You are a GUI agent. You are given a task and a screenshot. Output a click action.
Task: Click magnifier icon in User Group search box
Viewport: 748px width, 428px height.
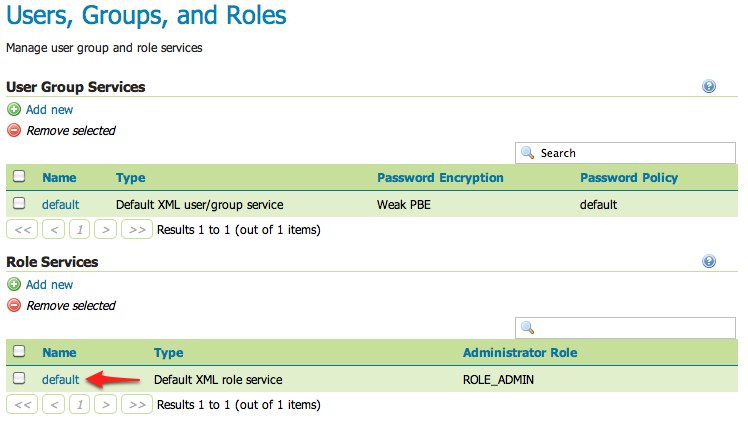click(x=527, y=153)
